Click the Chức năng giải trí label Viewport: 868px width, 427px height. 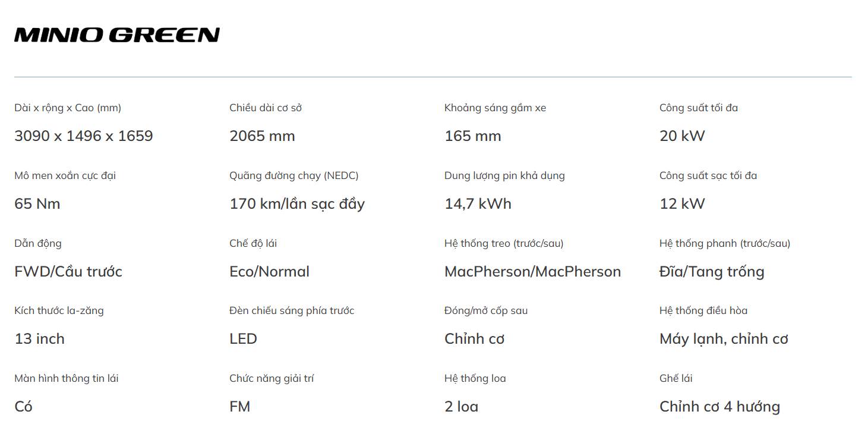pyautogui.click(x=272, y=378)
